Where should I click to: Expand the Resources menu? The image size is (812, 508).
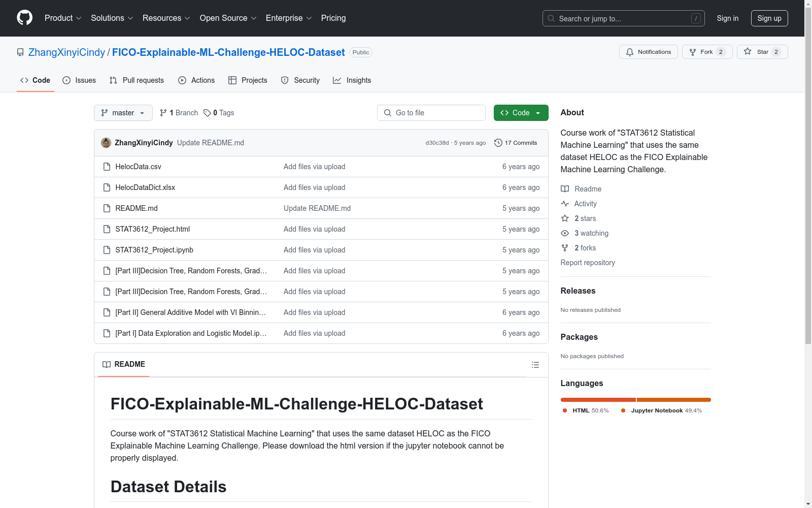(166, 18)
